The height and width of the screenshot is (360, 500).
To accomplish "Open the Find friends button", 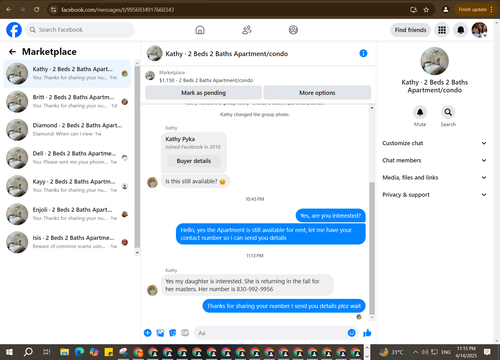I will pos(410,30).
